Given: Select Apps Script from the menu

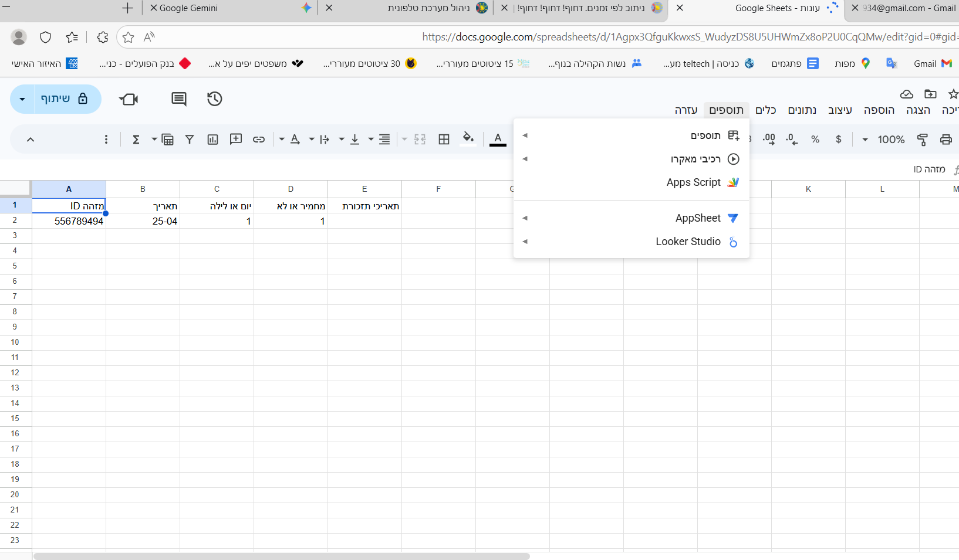Looking at the screenshot, I should point(693,182).
